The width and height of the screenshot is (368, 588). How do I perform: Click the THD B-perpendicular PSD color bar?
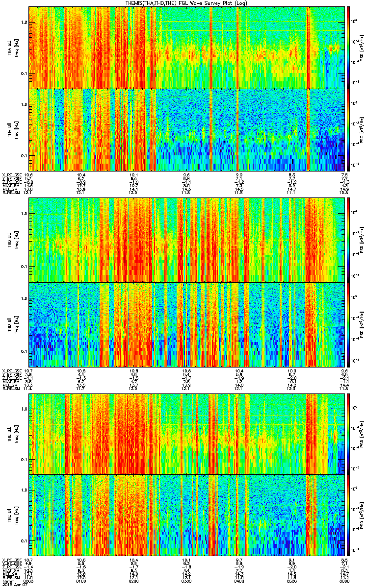(x=349, y=239)
